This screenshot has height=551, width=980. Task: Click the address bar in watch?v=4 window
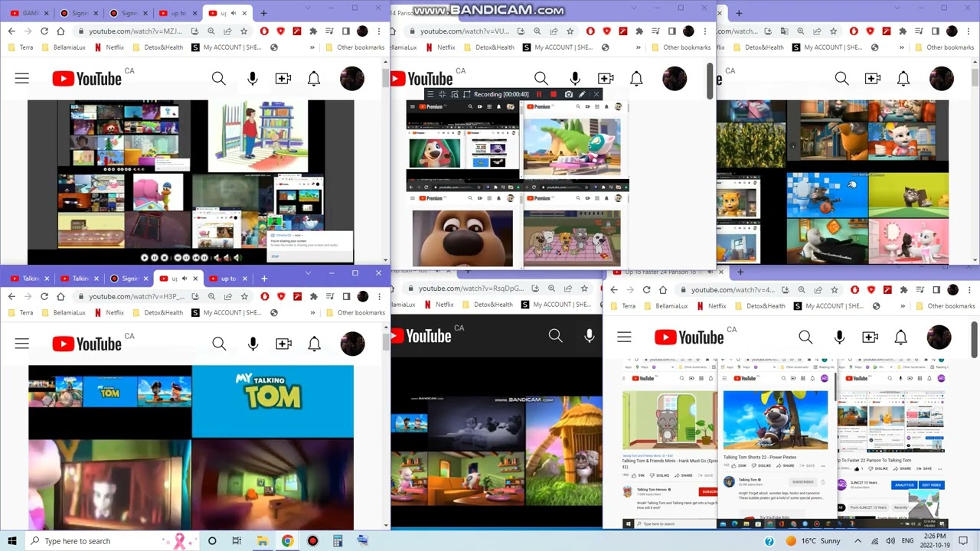coord(758,290)
